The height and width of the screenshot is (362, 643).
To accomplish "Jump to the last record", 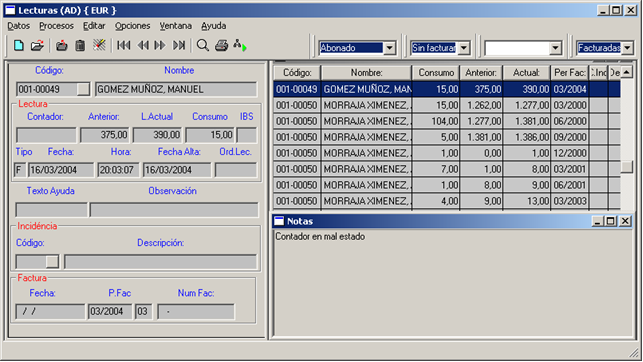I will tap(179, 46).
